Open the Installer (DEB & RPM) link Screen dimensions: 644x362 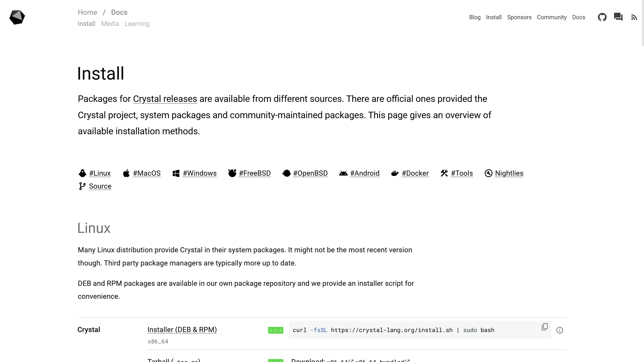coord(182,330)
